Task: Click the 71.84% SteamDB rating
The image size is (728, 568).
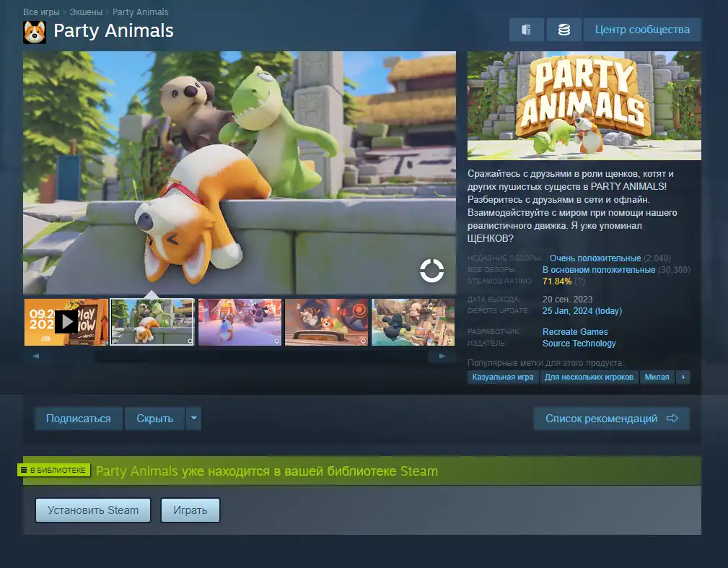Action: pos(557,281)
